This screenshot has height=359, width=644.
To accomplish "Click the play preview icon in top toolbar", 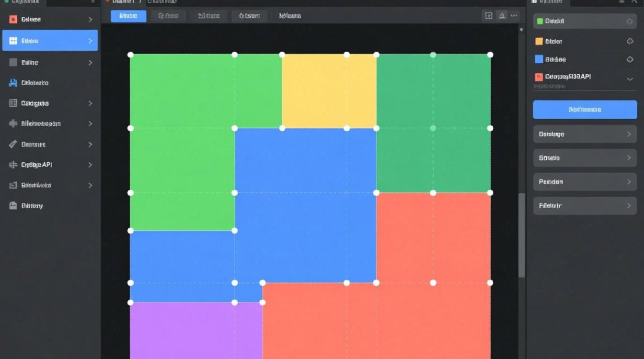I will pyautogui.click(x=488, y=16).
